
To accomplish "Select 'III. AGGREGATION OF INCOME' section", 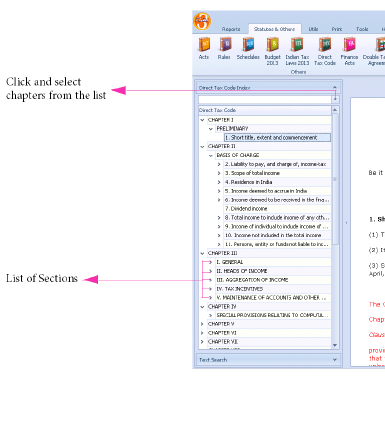I will [x=273, y=280].
